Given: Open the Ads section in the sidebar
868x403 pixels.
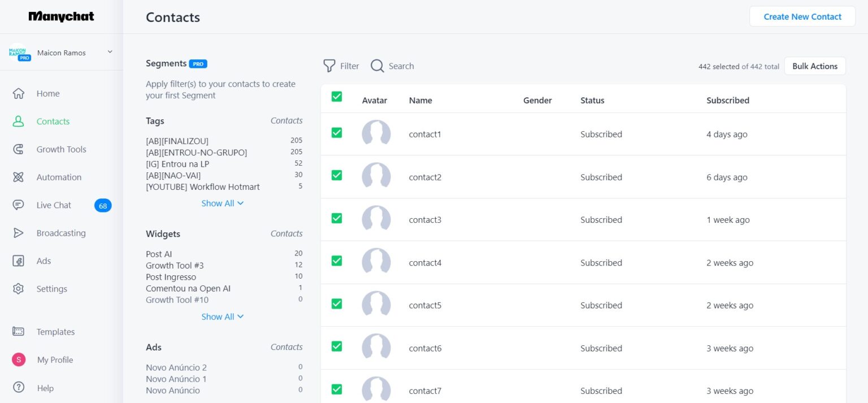Looking at the screenshot, I should tap(44, 261).
